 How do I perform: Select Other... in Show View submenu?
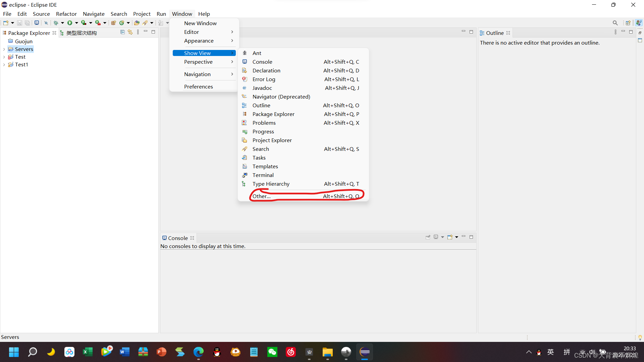tap(262, 196)
